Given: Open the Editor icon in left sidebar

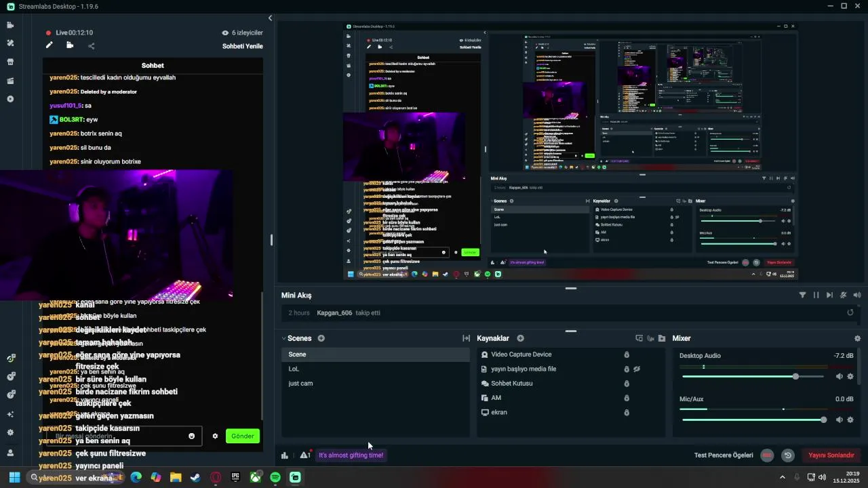Looking at the screenshot, I should (x=10, y=25).
